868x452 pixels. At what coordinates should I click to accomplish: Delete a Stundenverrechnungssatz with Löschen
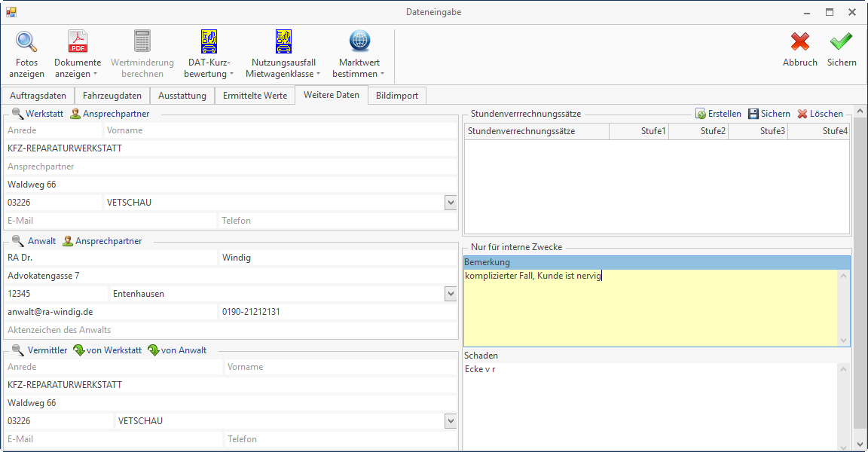(x=820, y=114)
